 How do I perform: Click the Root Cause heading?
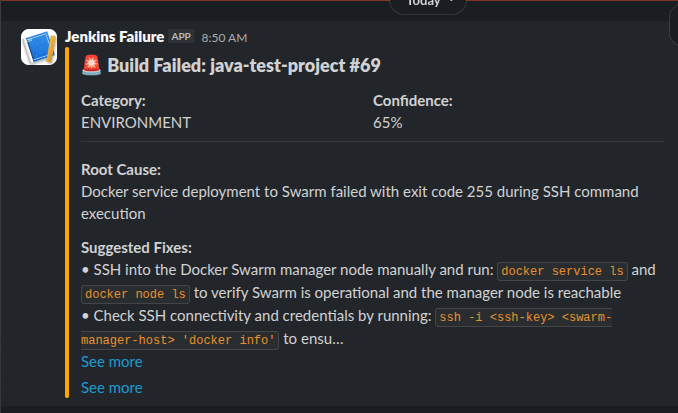point(120,170)
